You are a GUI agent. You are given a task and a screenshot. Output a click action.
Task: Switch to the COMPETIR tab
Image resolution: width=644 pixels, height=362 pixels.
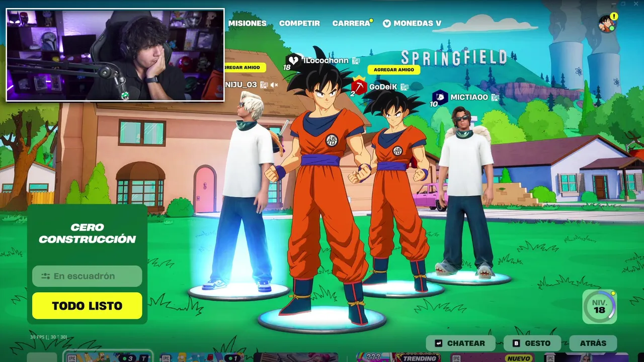tap(299, 23)
